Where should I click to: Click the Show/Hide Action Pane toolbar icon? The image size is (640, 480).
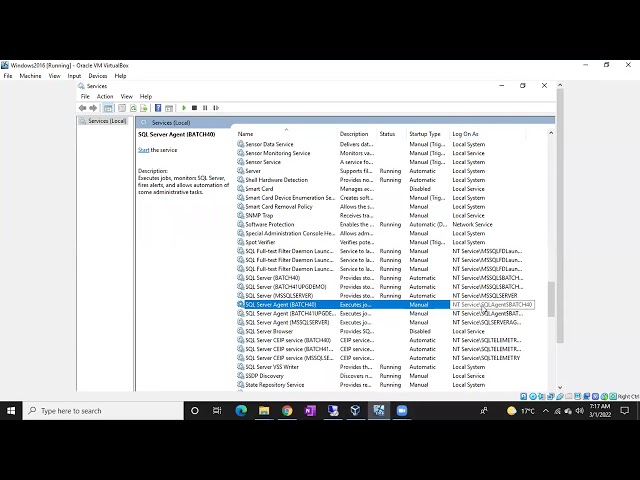click(x=169, y=108)
